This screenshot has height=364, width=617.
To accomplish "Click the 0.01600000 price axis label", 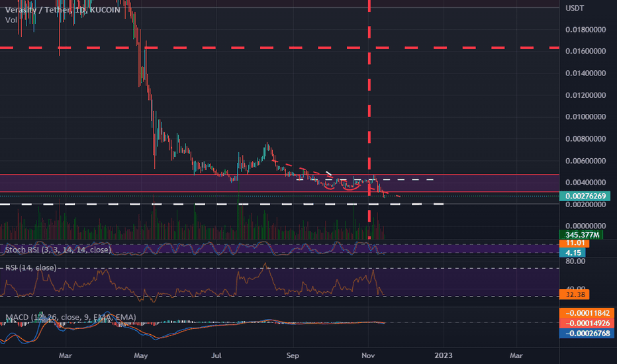I will click(585, 51).
